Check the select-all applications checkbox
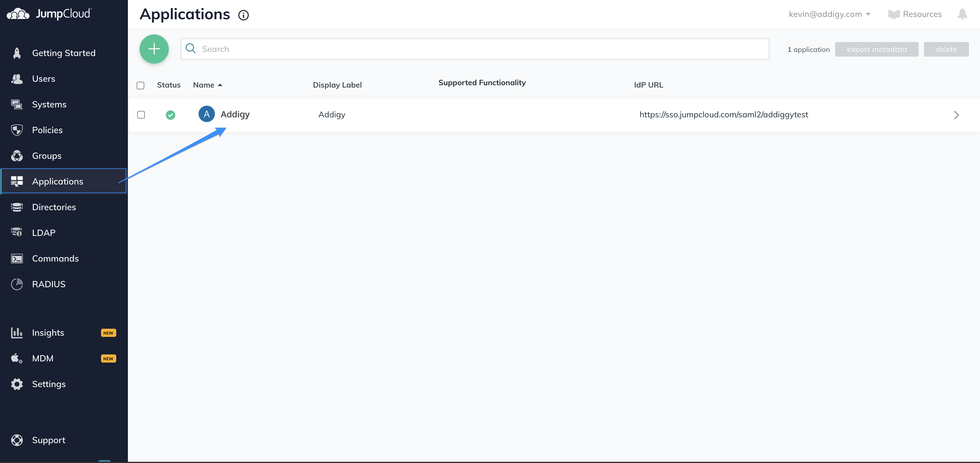The height and width of the screenshot is (463, 980). (x=140, y=85)
